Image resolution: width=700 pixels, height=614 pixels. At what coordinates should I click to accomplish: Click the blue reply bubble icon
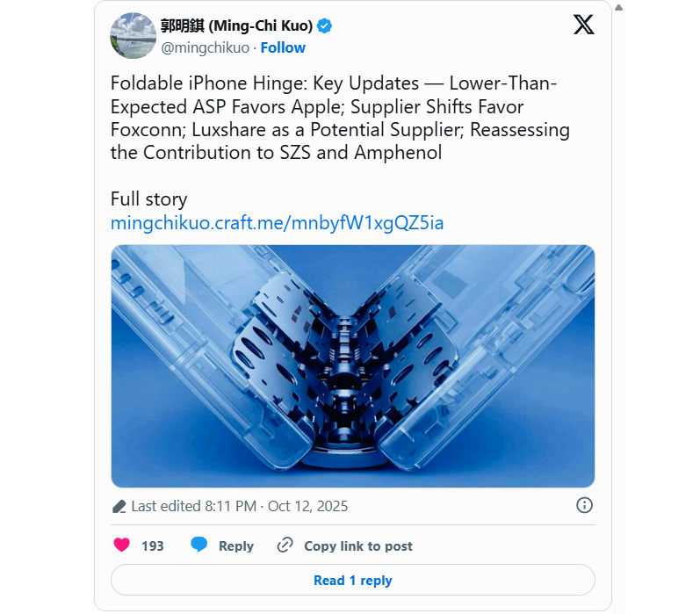[x=199, y=545]
